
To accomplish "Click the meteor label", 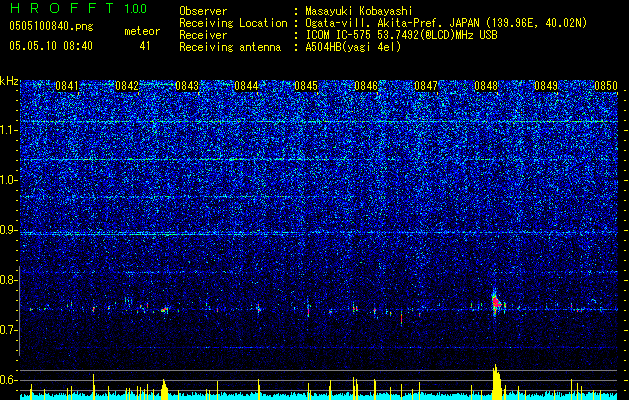I will click(142, 31).
